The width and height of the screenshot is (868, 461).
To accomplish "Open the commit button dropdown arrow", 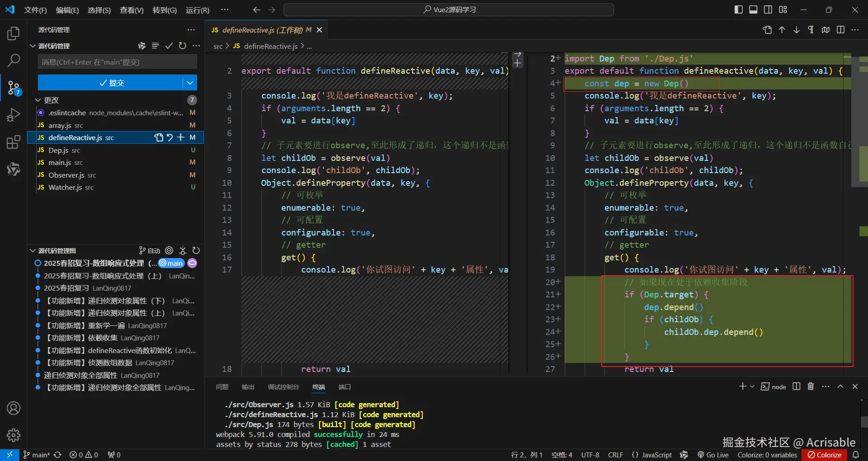I will coord(190,83).
